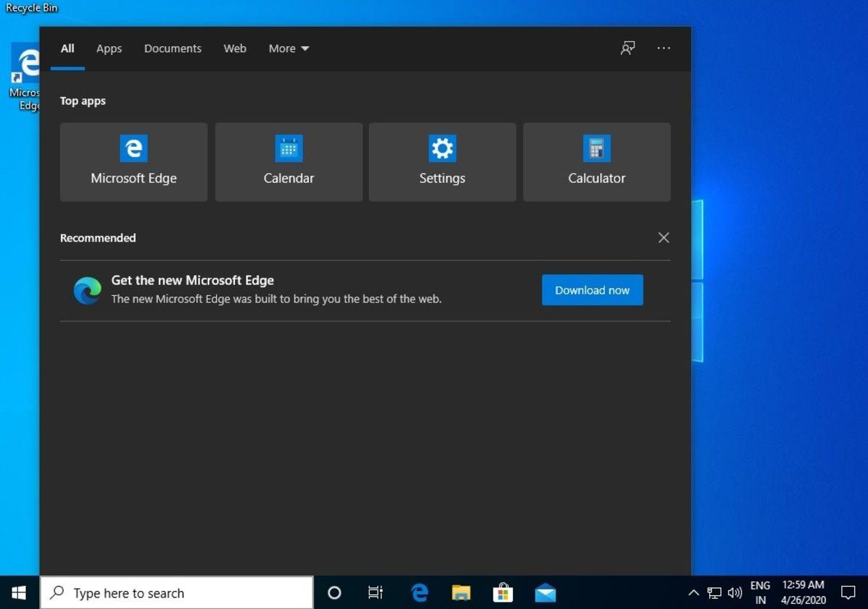Switch to the Web search tab
868x609 pixels.
coord(234,48)
